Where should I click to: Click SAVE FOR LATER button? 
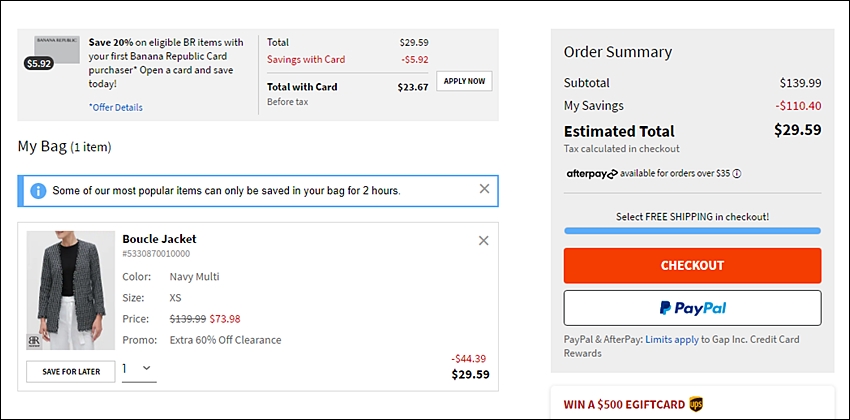coord(71,372)
